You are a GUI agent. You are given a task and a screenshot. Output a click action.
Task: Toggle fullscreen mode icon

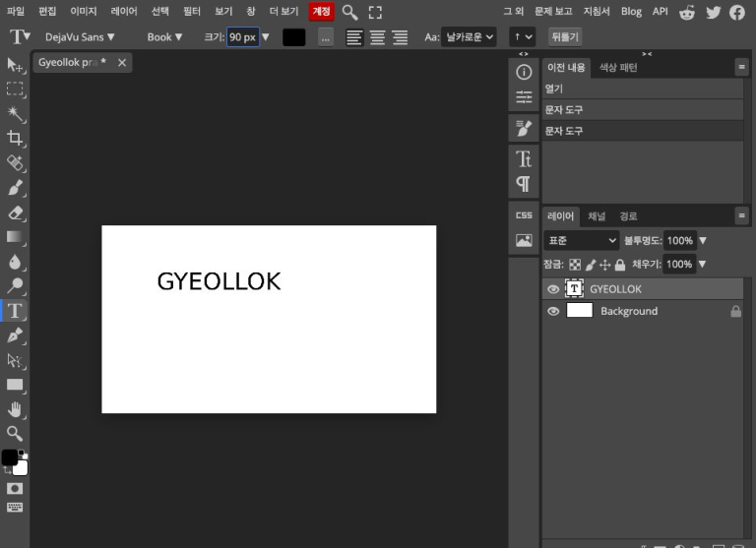click(x=375, y=12)
